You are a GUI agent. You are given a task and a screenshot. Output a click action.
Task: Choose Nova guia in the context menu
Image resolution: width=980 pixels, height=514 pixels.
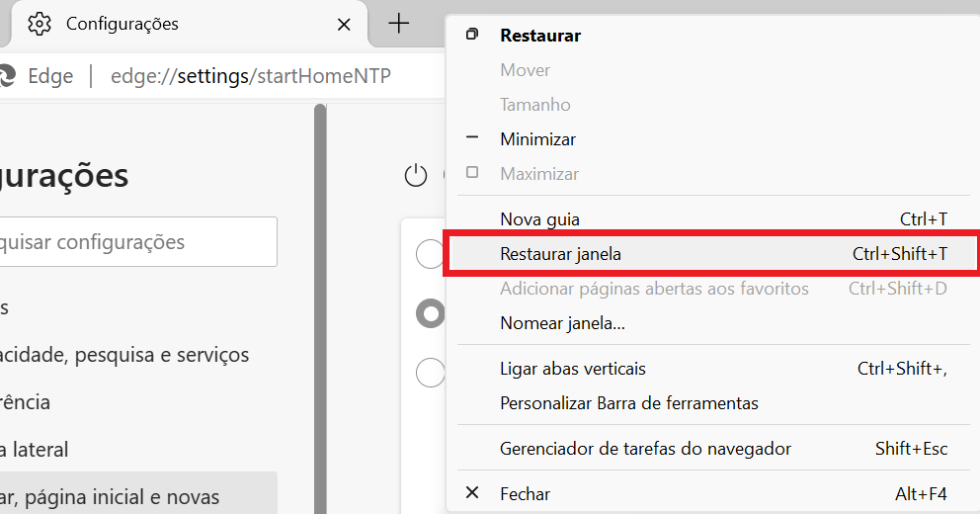tap(539, 219)
